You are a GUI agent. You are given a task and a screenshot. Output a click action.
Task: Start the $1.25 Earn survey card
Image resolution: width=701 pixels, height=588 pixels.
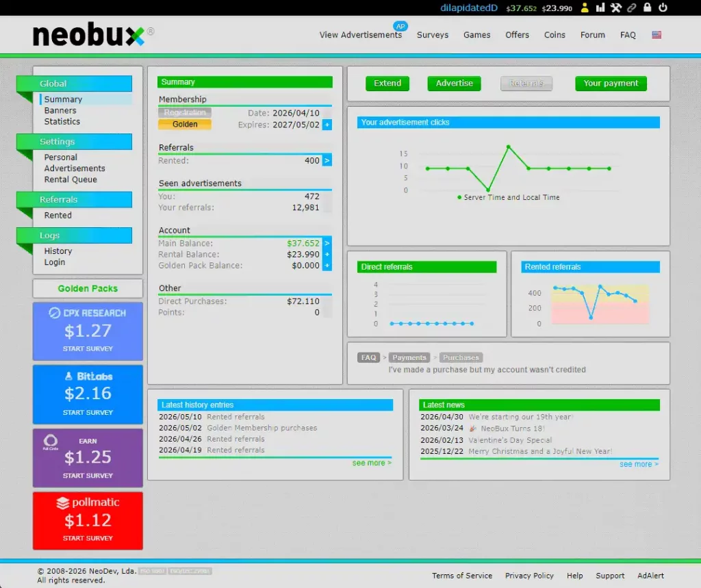point(88,458)
